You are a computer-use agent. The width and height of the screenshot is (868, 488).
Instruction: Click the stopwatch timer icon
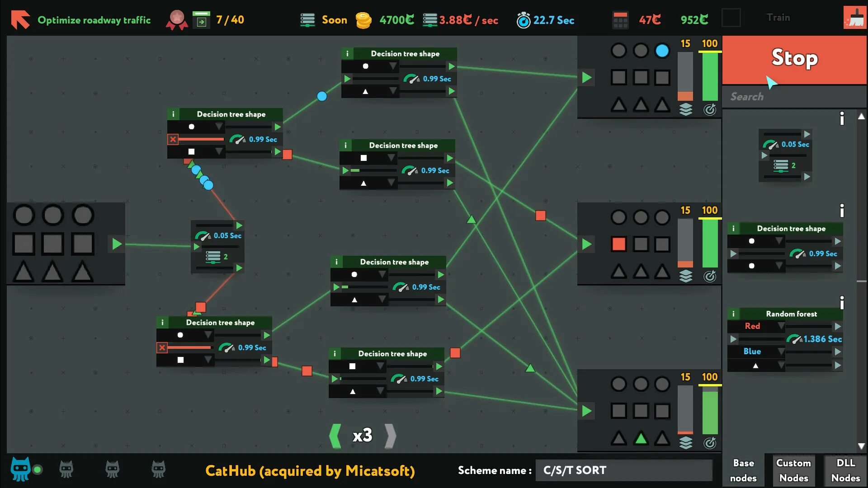tap(523, 20)
